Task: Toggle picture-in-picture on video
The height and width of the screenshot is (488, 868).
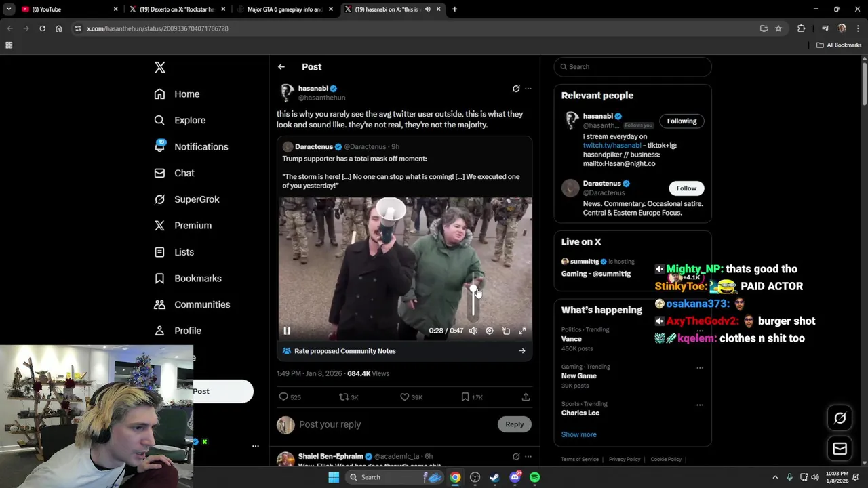Action: tap(506, 331)
